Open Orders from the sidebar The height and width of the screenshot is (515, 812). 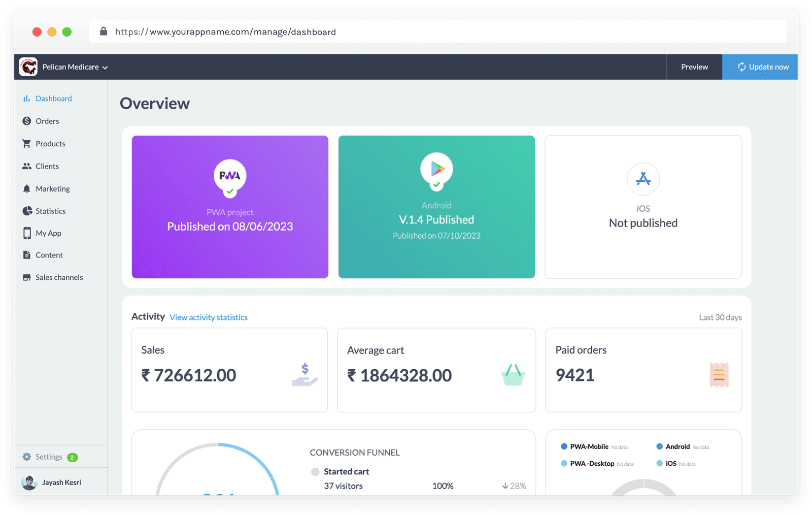pos(47,121)
